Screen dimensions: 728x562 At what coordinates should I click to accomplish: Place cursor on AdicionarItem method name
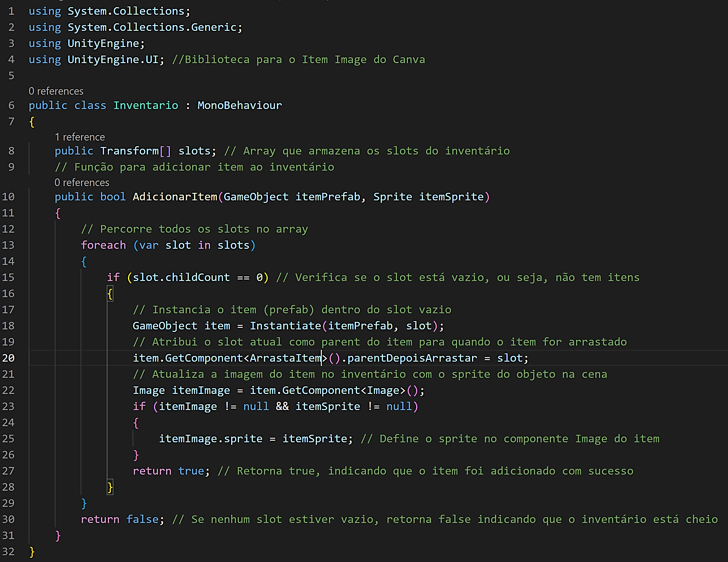point(175,197)
